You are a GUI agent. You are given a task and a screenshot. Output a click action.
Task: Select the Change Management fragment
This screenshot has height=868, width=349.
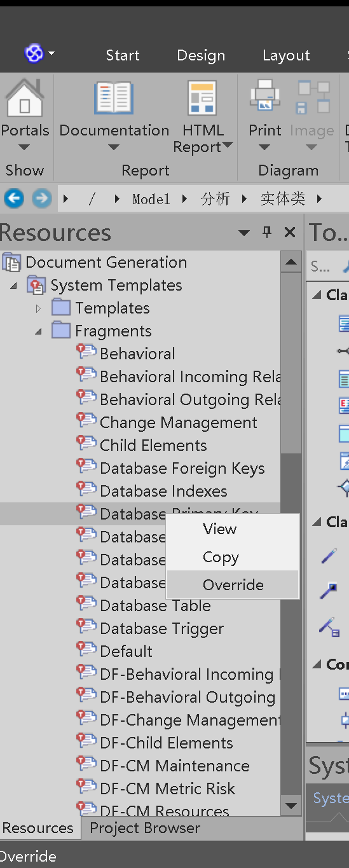(x=178, y=423)
